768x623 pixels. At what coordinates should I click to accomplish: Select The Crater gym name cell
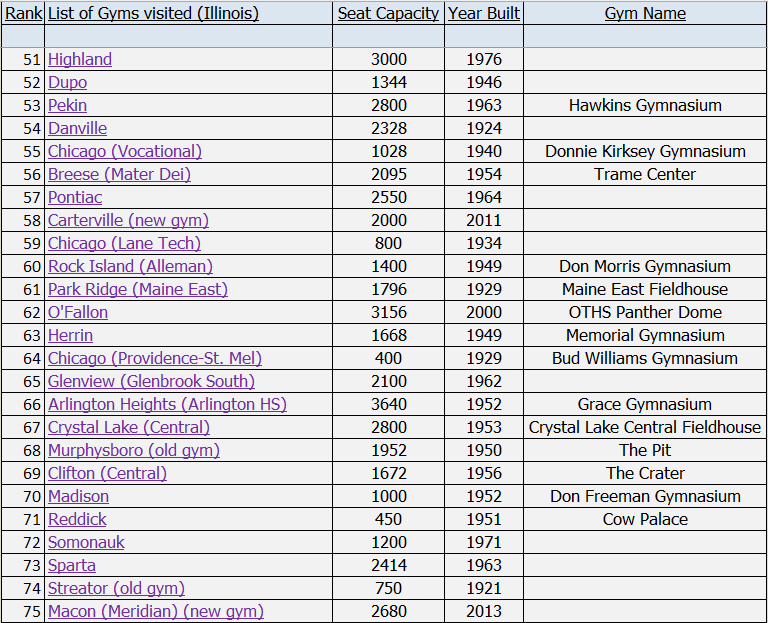tap(645, 474)
